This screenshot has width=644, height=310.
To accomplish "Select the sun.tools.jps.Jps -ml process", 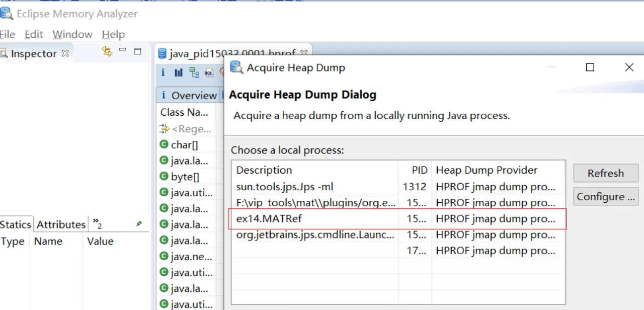I will (x=397, y=187).
